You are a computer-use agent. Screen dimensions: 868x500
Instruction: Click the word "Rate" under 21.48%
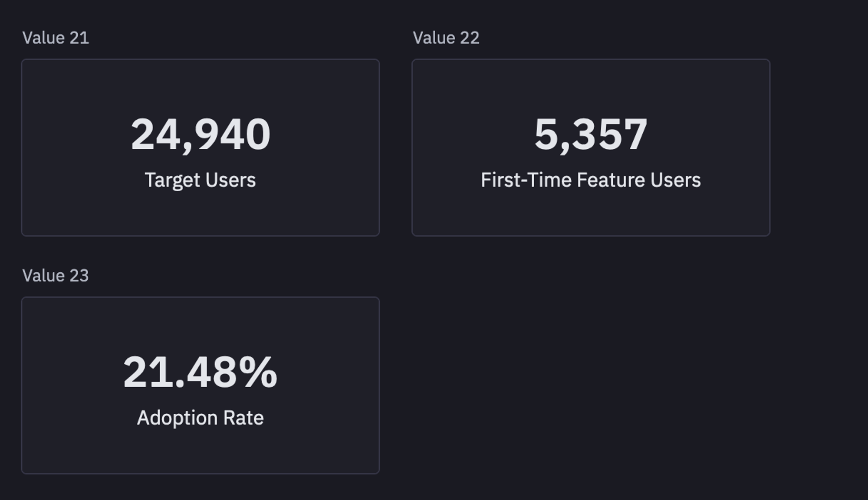point(243,418)
